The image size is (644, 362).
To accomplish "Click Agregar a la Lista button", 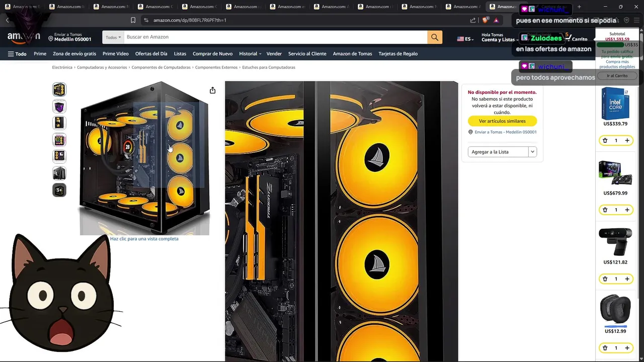I will (x=498, y=152).
